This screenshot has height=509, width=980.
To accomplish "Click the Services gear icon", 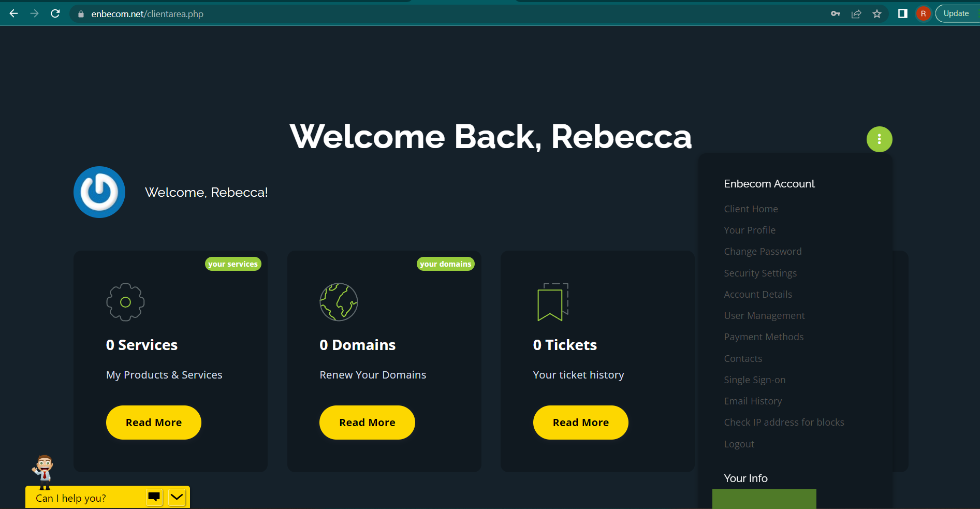I will [125, 302].
